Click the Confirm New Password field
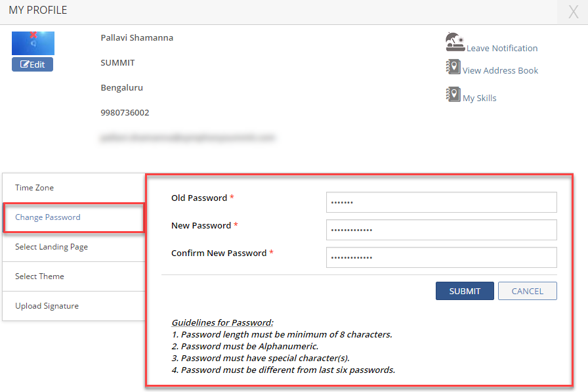 coord(441,257)
